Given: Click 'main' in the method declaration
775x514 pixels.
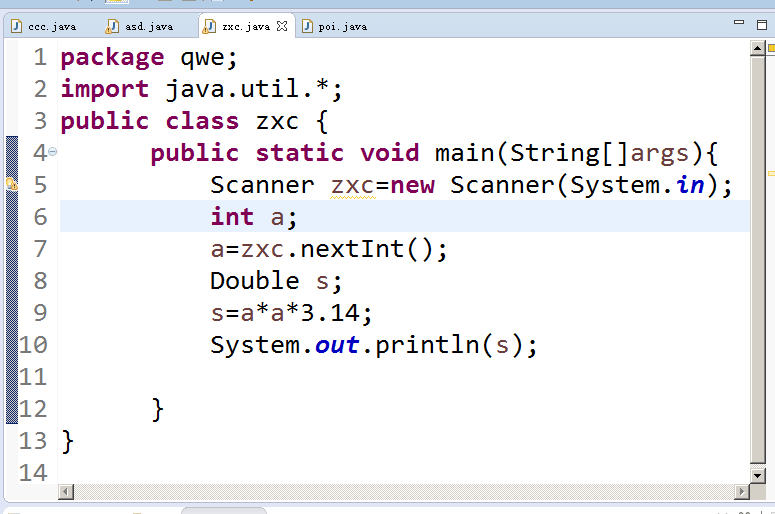Looking at the screenshot, I should pyautogui.click(x=464, y=153).
